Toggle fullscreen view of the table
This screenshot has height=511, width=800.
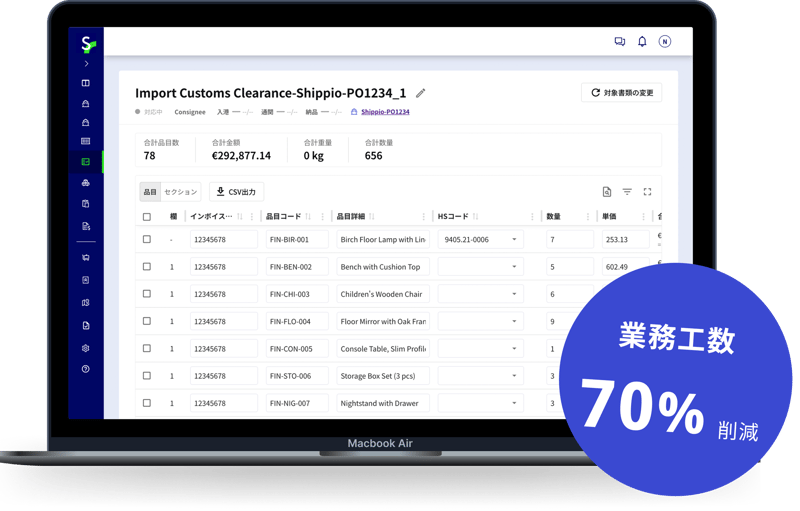pyautogui.click(x=647, y=192)
